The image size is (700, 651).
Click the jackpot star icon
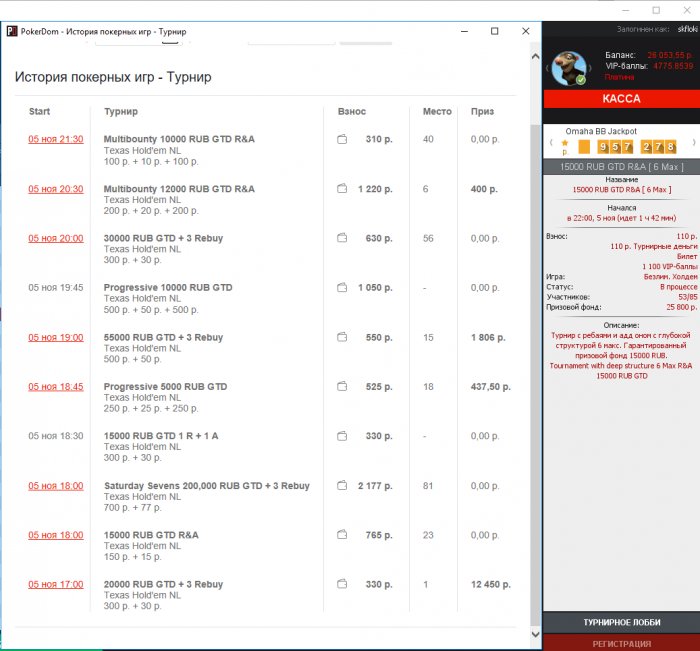(565, 143)
